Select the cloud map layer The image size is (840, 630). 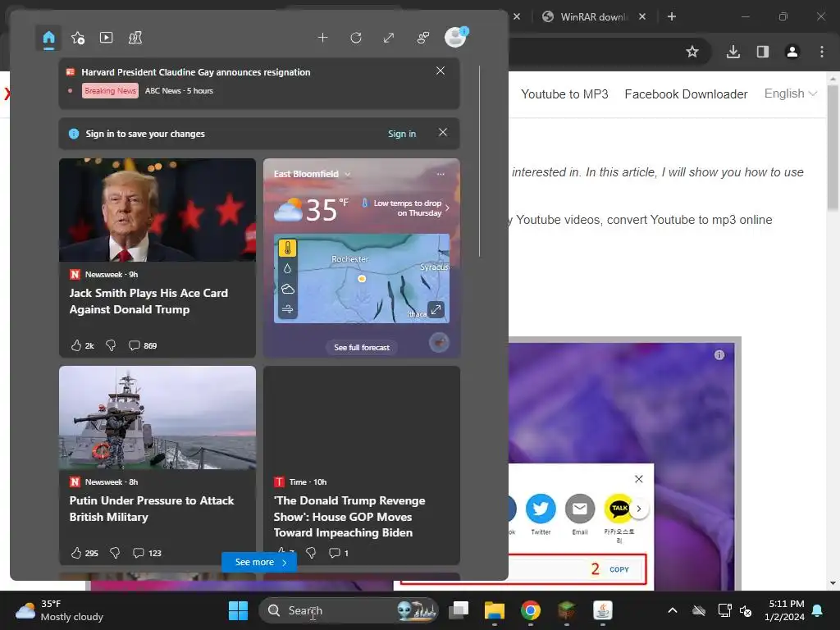coord(288,290)
